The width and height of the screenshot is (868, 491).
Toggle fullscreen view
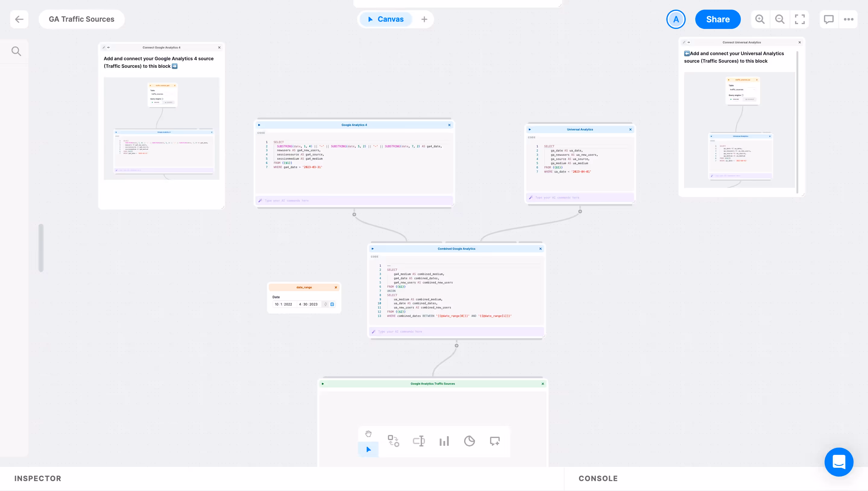(800, 19)
